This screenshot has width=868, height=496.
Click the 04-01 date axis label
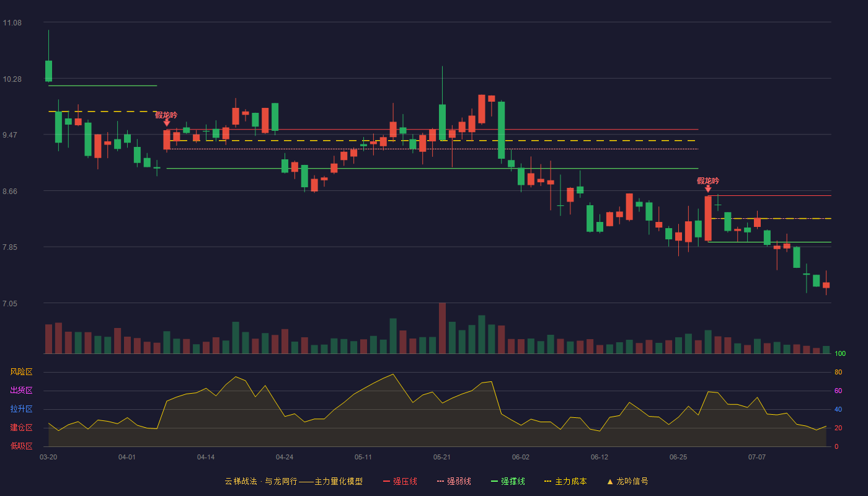[127, 457]
